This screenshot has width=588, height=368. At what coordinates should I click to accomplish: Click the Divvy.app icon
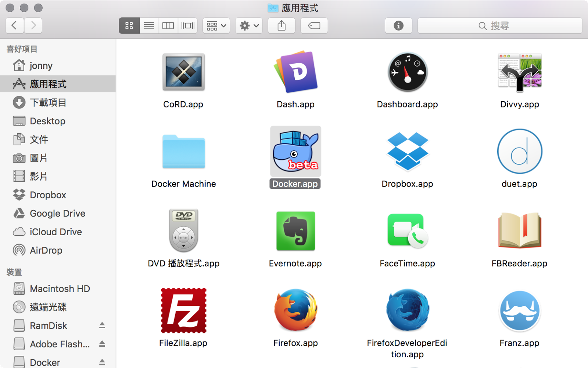coord(520,72)
